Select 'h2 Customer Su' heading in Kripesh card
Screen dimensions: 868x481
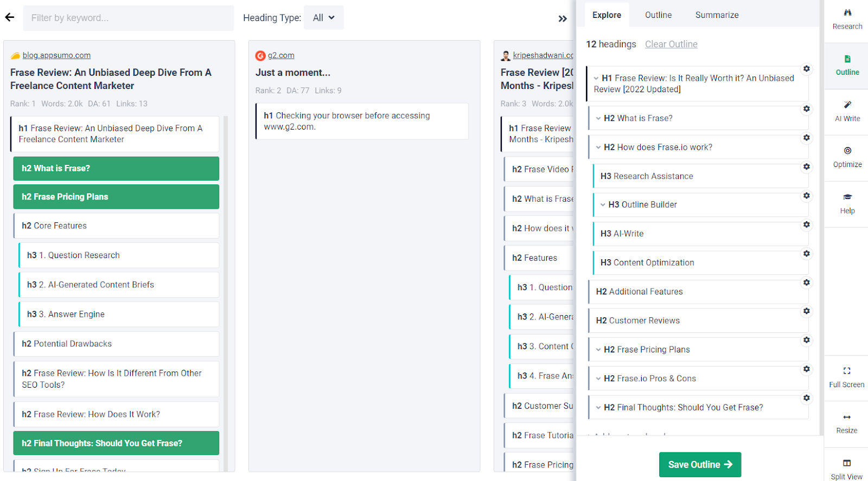(x=539, y=406)
